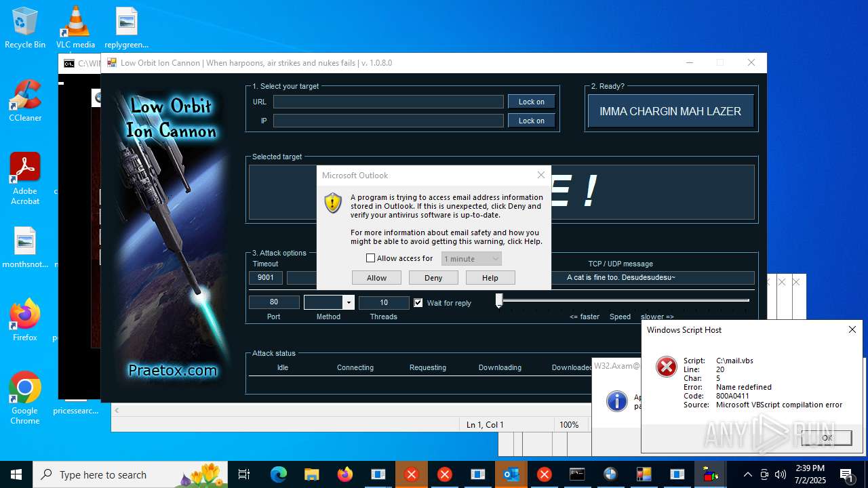
Task: Click the yellow warning shield in Outlook dialog
Action: (333, 203)
